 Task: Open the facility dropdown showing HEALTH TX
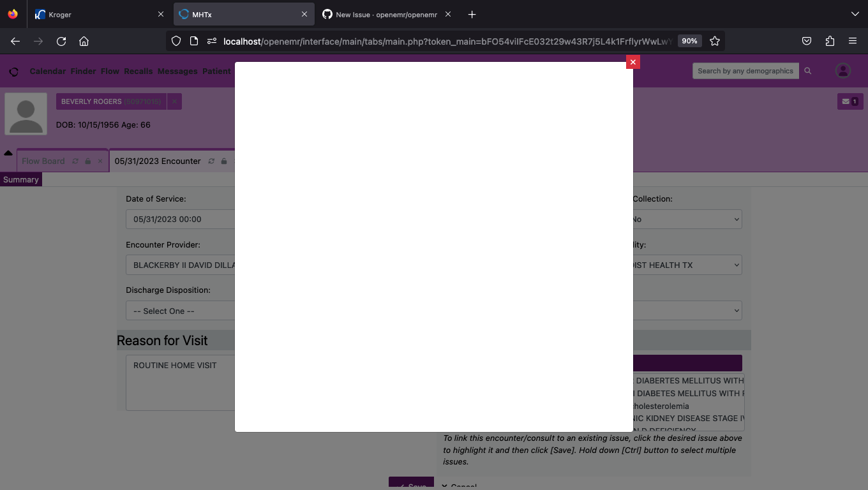click(x=688, y=265)
